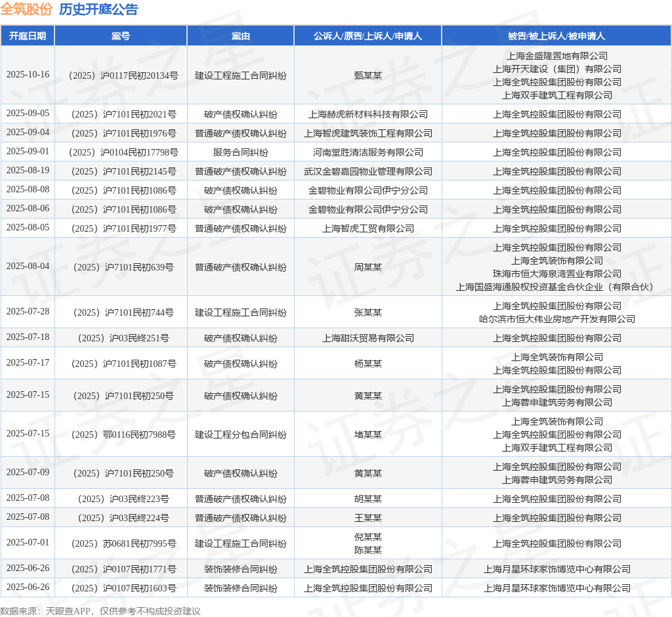This screenshot has height=617, width=672.
Task: Click defendant 珠海市恒大海泉湾置业有限公司
Action: coord(557,274)
